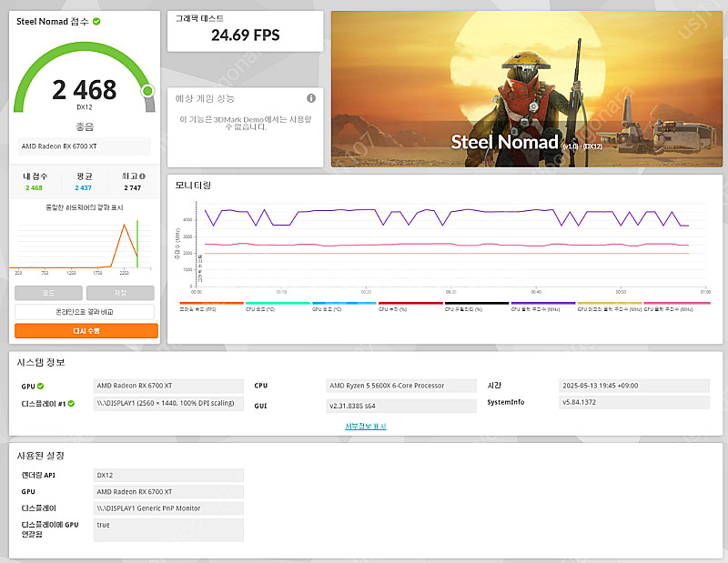The width and height of the screenshot is (728, 563).
Task: Click the 시스템 정보 system info heading
Action: click(x=41, y=363)
